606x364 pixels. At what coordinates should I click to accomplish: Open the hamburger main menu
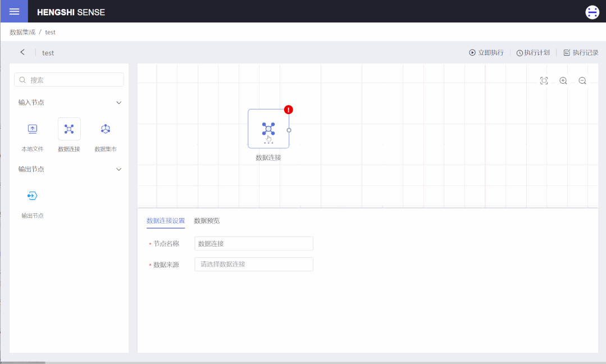[14, 11]
